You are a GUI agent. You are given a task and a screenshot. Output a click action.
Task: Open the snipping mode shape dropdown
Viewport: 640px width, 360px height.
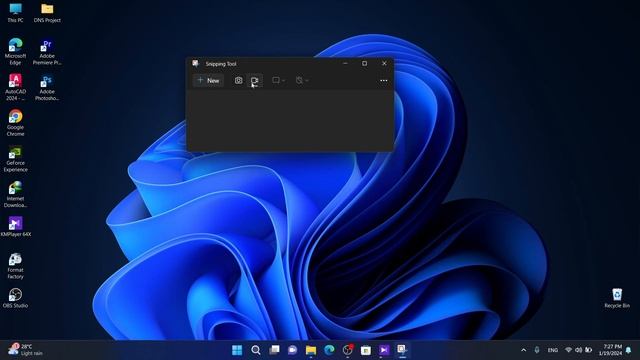click(279, 80)
